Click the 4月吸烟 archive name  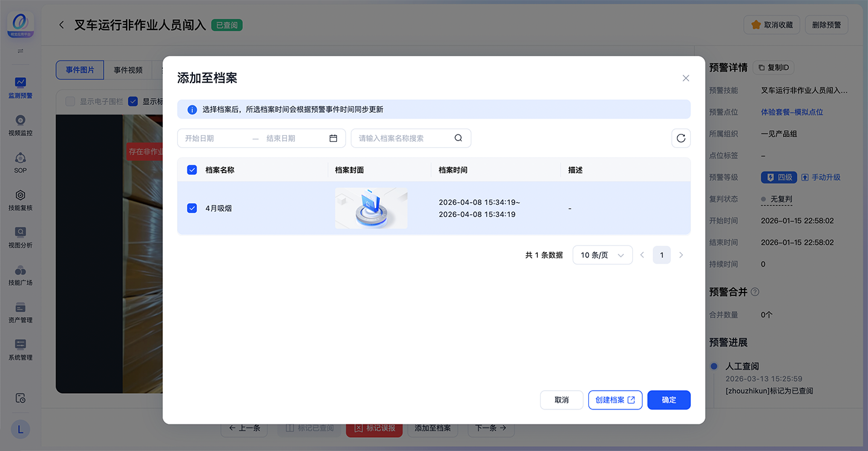coord(219,208)
